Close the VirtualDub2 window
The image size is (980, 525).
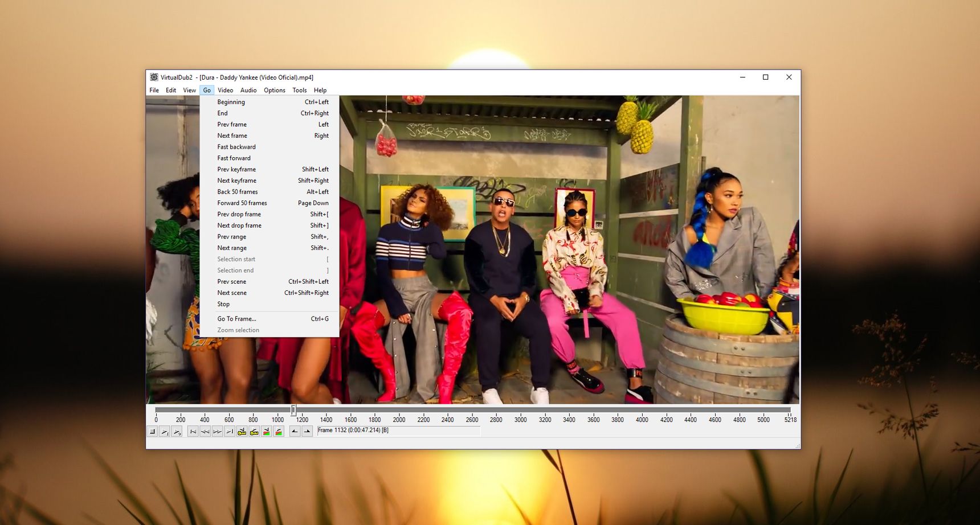point(789,77)
